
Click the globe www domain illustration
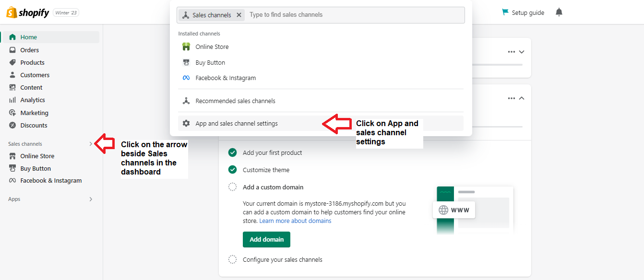pyautogui.click(x=454, y=210)
